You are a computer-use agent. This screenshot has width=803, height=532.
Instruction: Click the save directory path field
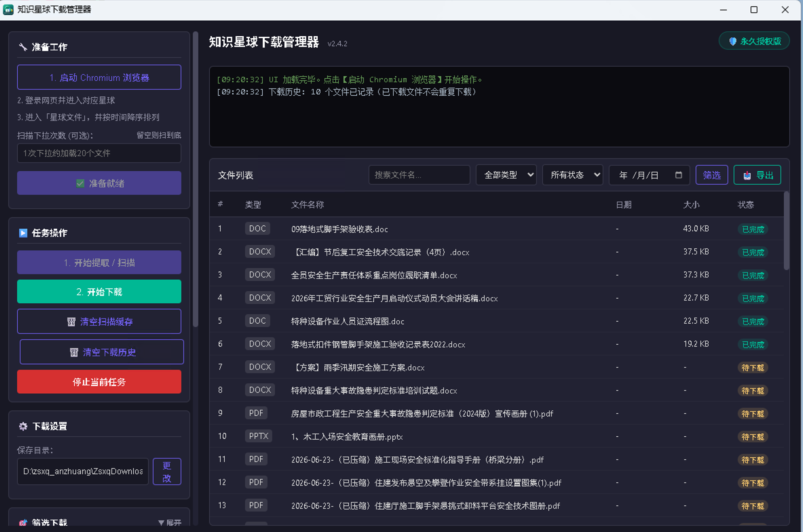tap(83, 472)
